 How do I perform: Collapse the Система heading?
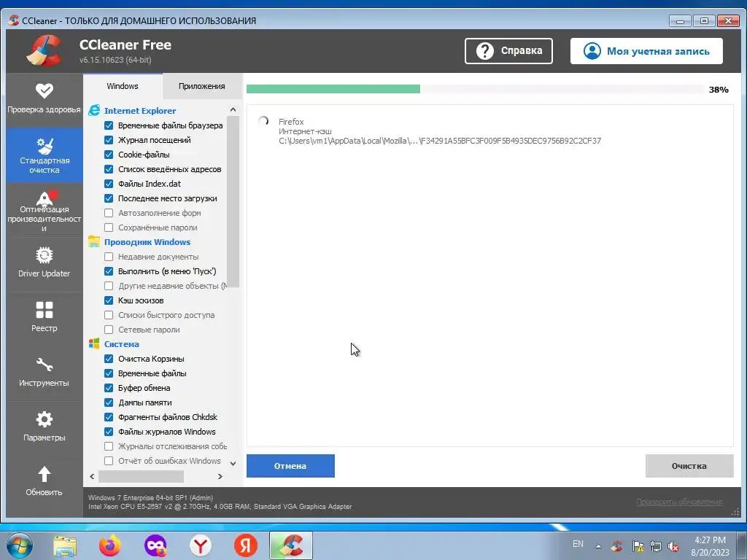pyautogui.click(x=122, y=344)
